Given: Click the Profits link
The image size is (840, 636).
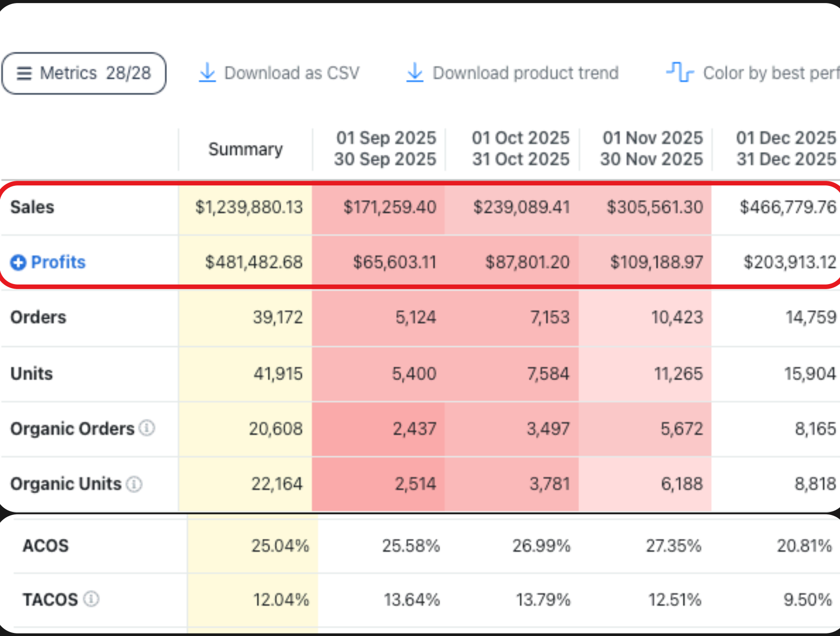Looking at the screenshot, I should 58,262.
